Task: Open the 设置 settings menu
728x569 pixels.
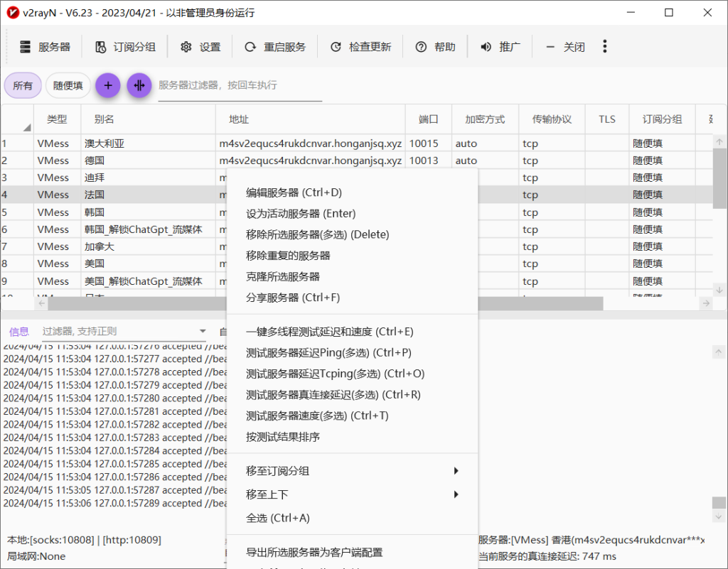Action: [x=200, y=47]
